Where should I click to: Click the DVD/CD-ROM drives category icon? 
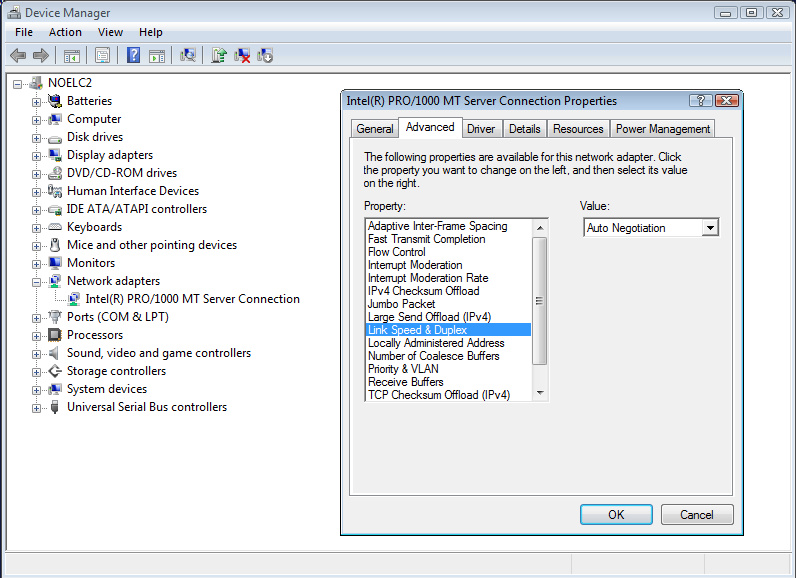coord(55,174)
